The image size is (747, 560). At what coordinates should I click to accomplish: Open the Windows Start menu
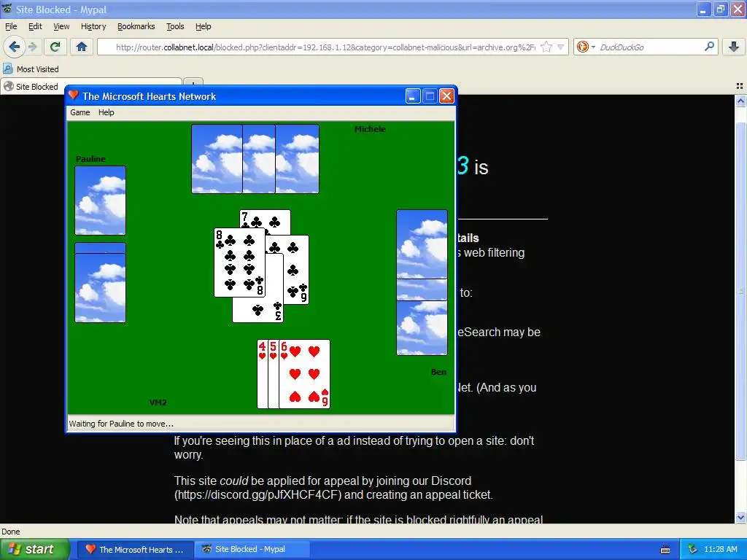(35, 549)
